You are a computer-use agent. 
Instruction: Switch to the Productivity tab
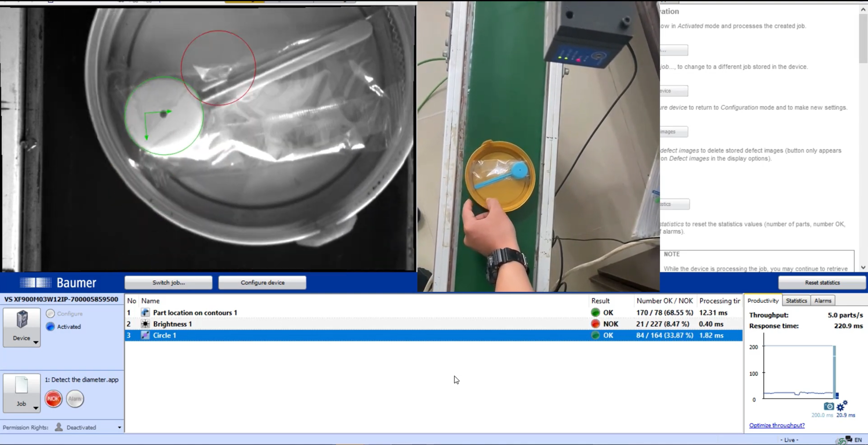pos(763,301)
